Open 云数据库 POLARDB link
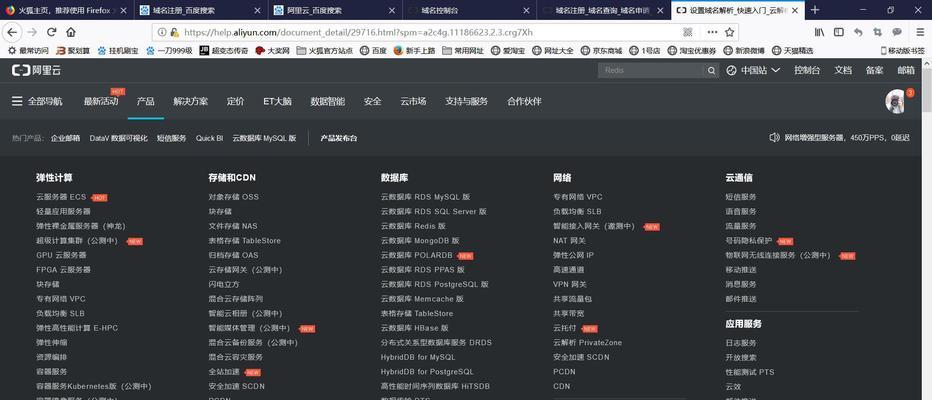The image size is (932, 400). pos(417,255)
